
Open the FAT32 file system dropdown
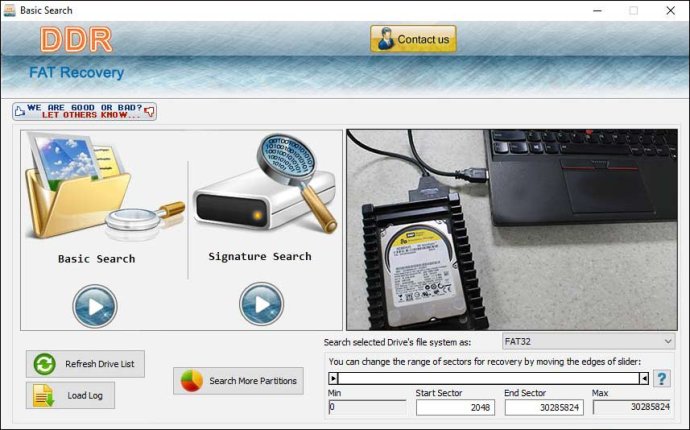[x=588, y=341]
